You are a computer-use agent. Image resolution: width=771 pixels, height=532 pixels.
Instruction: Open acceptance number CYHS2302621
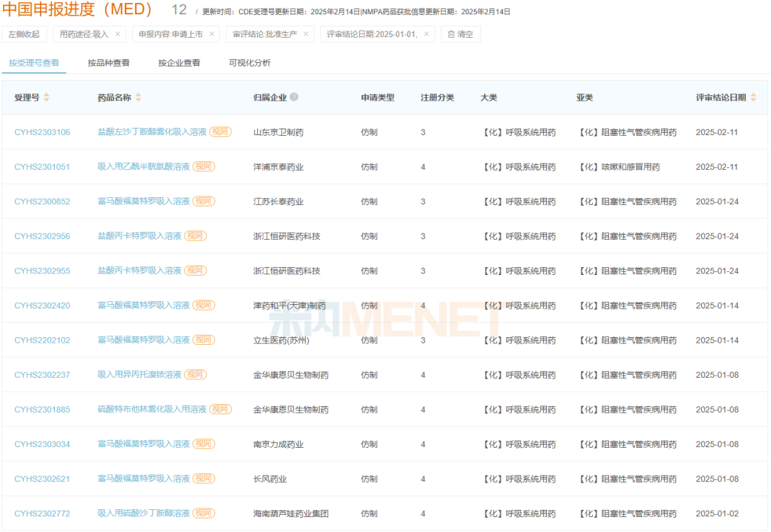[42, 479]
